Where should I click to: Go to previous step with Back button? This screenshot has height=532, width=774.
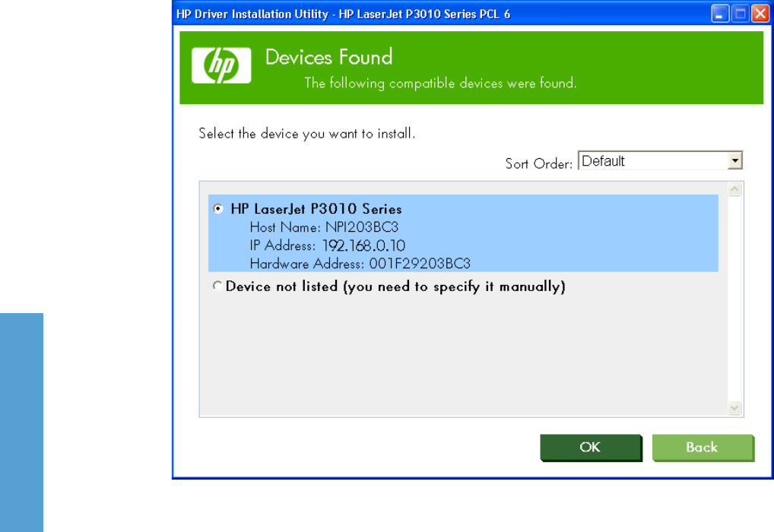(x=703, y=448)
